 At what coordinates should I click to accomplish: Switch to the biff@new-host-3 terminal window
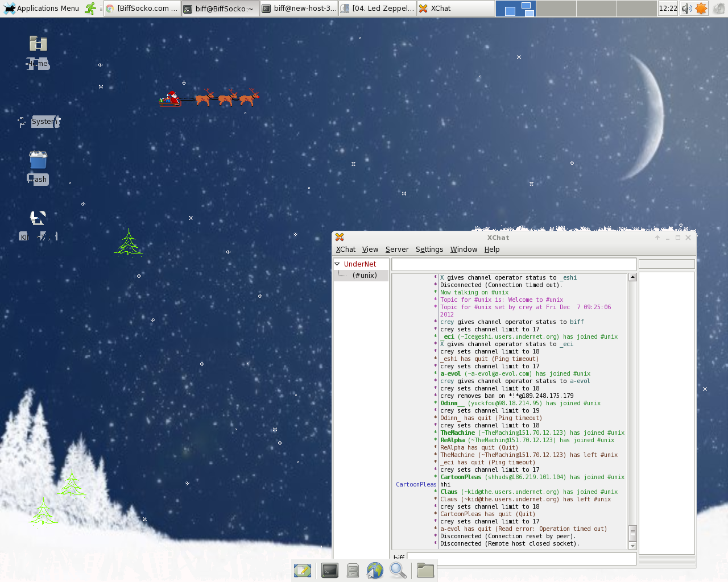(299, 9)
